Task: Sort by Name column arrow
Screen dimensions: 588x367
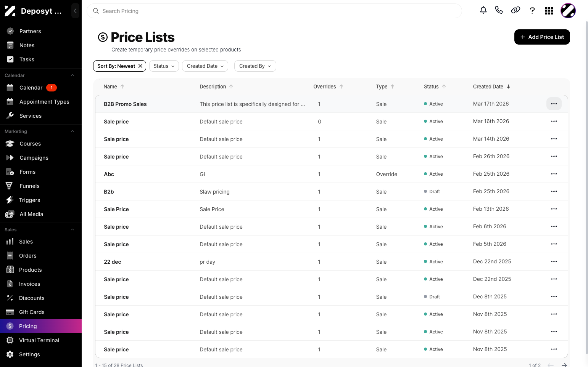Action: [122, 87]
